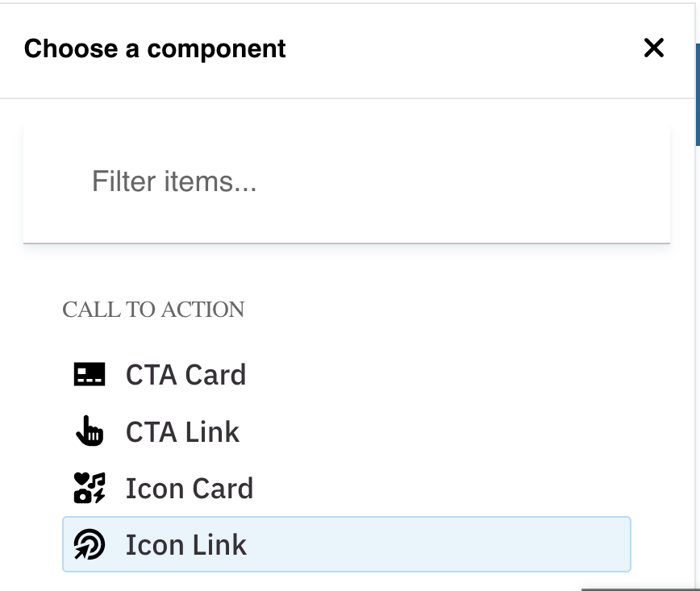Click the 'Icon Card' text label
Image resolution: width=700 pixels, height=591 pixels.
pyautogui.click(x=190, y=489)
